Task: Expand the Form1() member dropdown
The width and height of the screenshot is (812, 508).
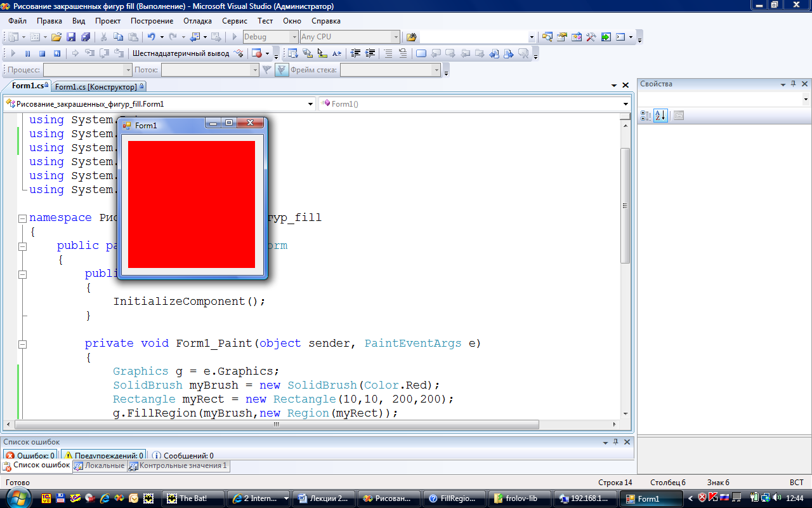Action: pos(625,104)
